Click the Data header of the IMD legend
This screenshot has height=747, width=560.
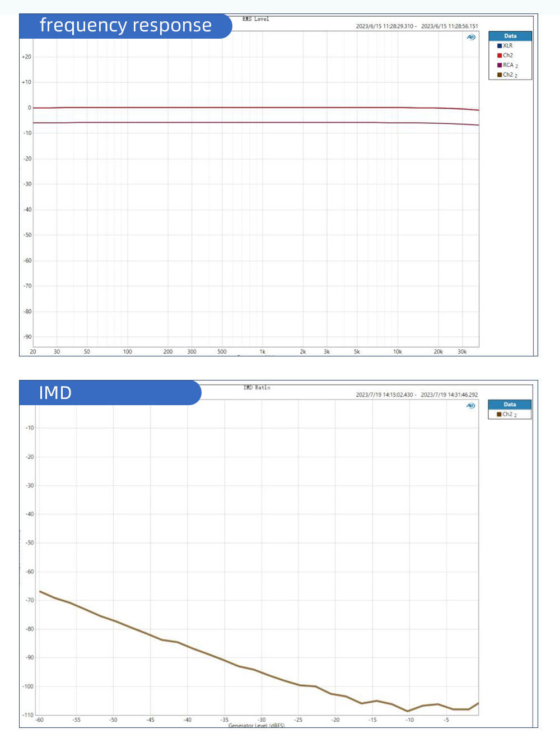[x=510, y=405]
